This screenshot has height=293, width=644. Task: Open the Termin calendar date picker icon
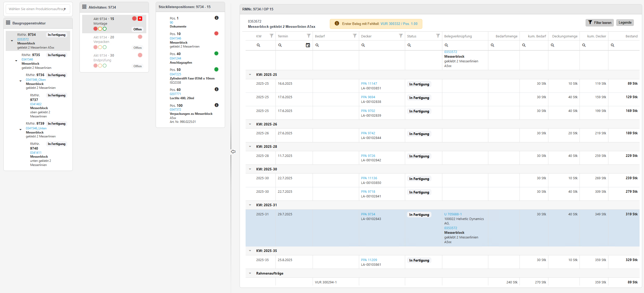coord(308,45)
